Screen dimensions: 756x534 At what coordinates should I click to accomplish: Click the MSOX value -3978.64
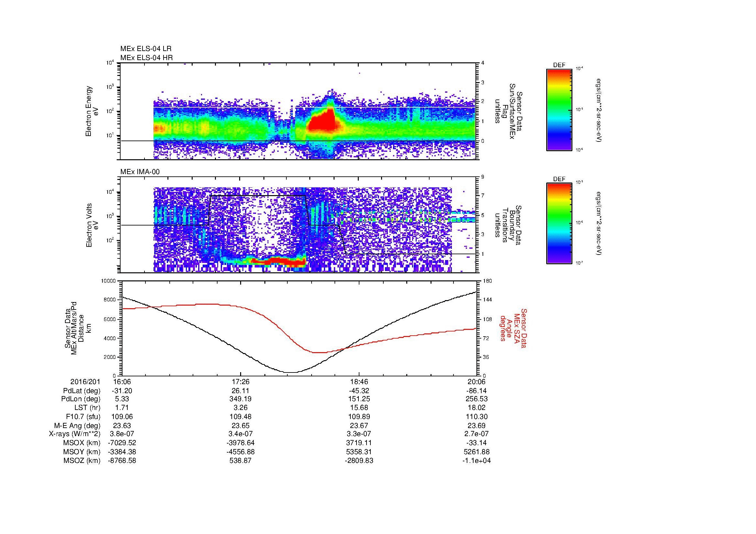point(241,443)
